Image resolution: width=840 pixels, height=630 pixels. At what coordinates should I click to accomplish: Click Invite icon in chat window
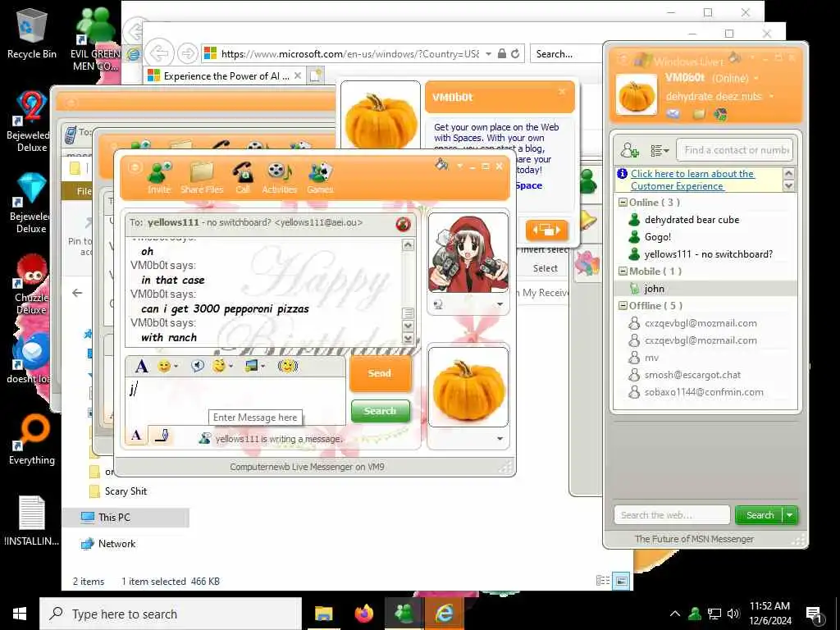pyautogui.click(x=159, y=177)
